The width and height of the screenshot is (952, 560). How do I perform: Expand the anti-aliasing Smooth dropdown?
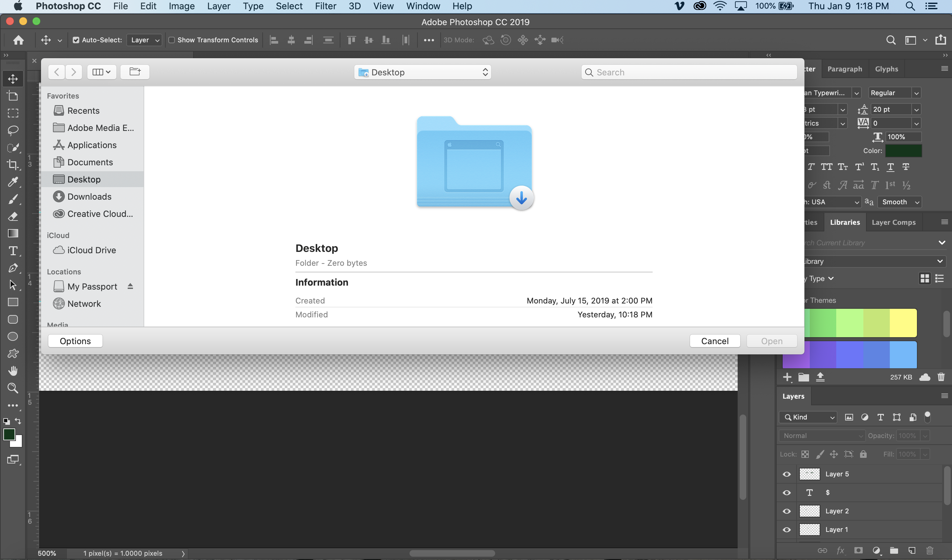point(899,202)
